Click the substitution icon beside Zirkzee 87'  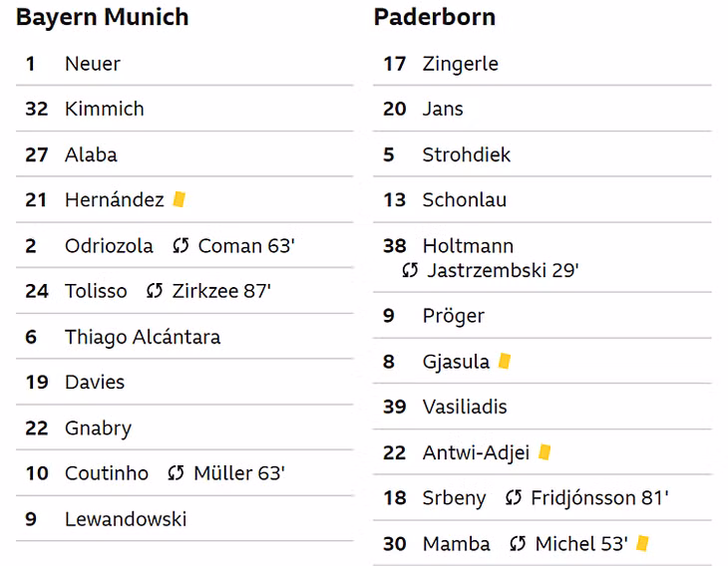click(155, 291)
